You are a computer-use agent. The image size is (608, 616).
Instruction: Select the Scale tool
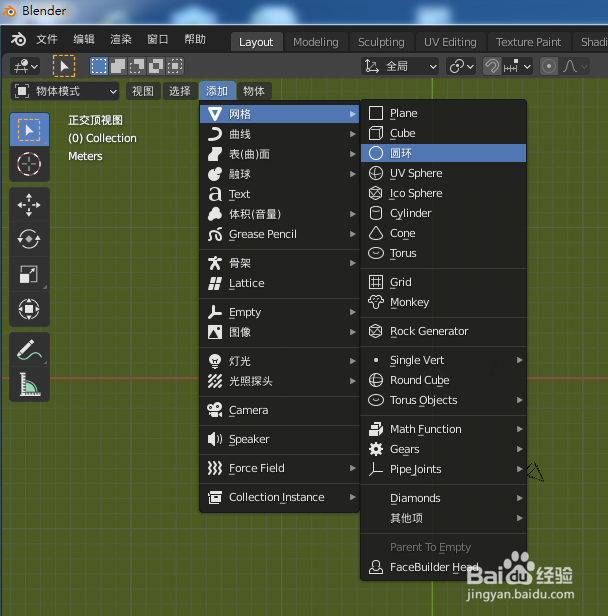point(29,274)
